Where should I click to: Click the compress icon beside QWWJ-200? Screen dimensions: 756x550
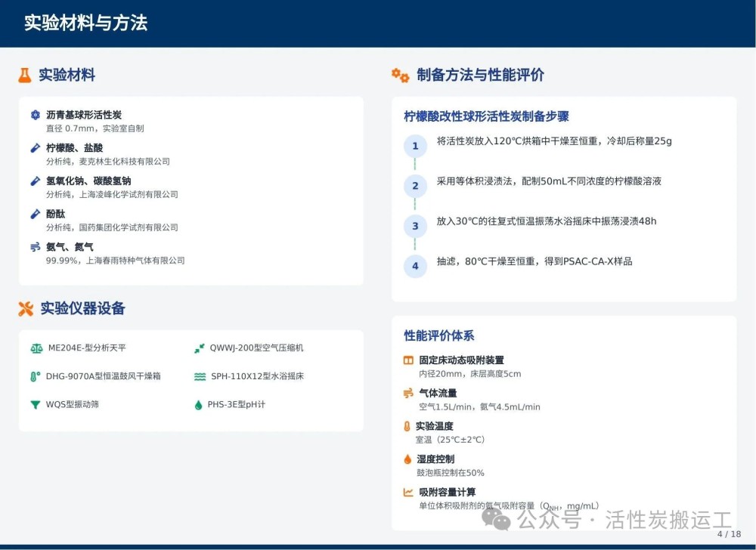pyautogui.click(x=200, y=348)
